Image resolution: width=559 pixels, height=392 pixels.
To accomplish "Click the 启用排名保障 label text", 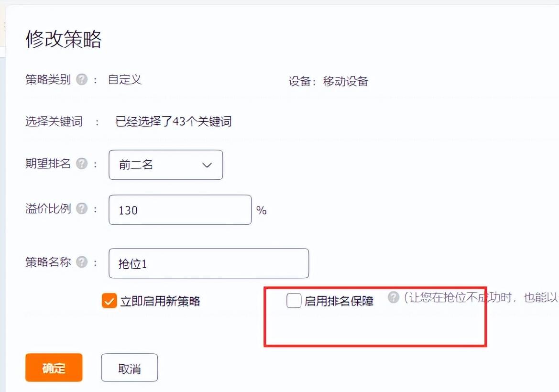I will [339, 301].
